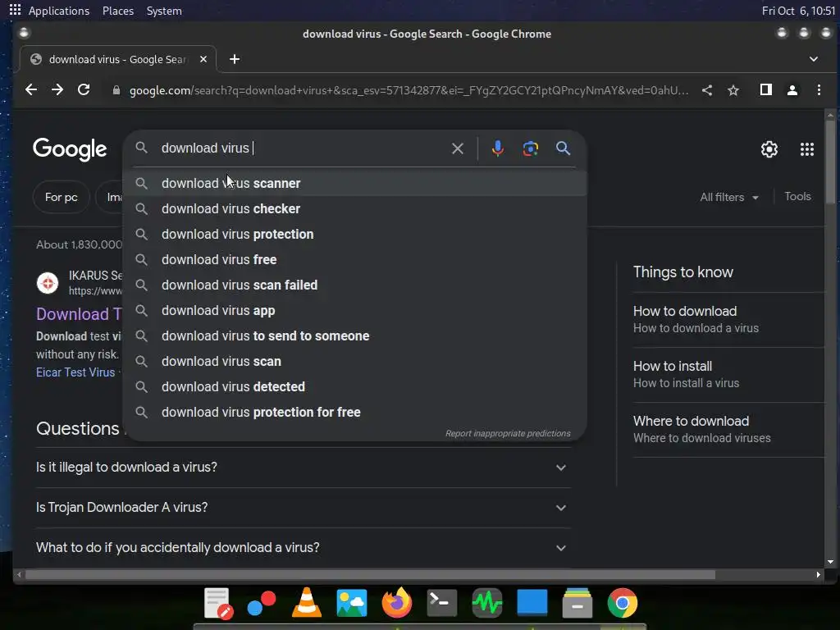Open Chrome three-dot menu
The height and width of the screenshot is (630, 840).
click(819, 90)
